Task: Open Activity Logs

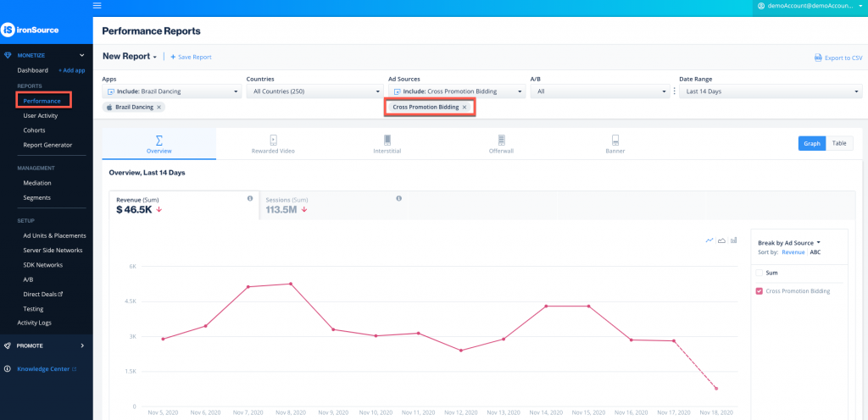Action: 35,323
